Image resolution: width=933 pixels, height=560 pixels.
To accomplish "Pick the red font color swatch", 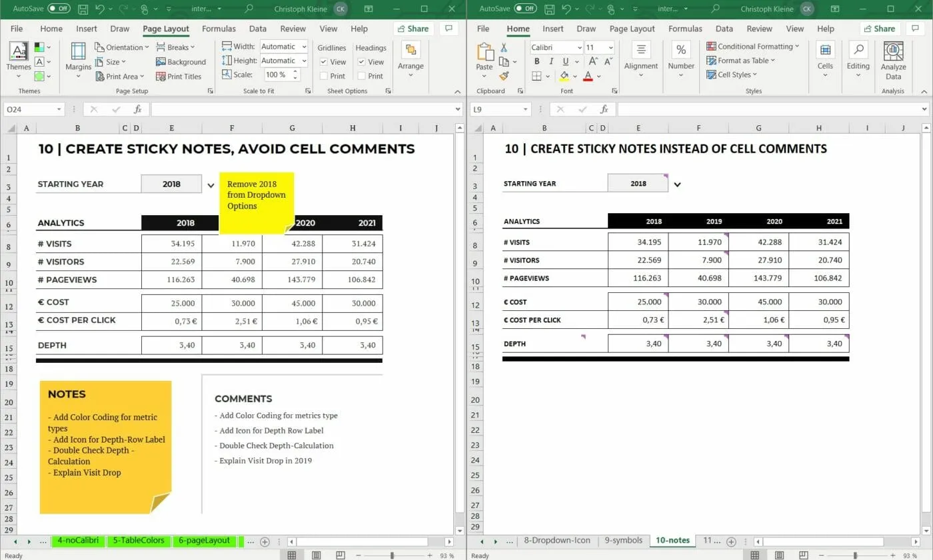I will [586, 79].
